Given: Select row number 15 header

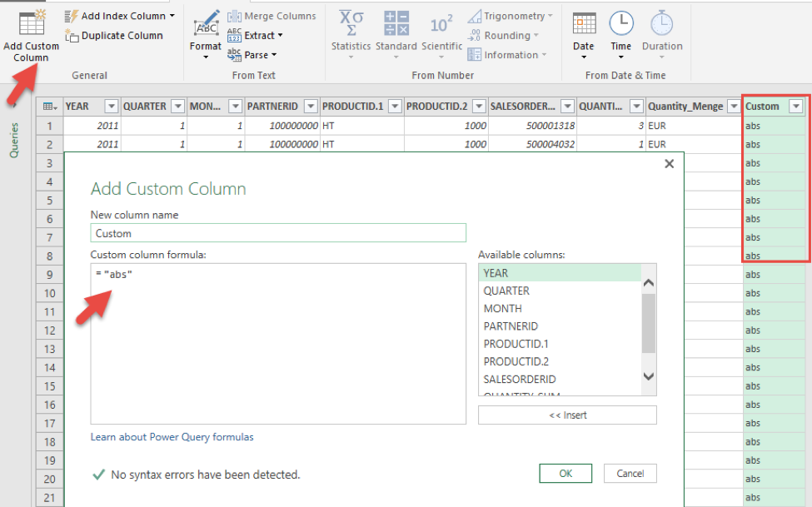Looking at the screenshot, I should click(50, 386).
